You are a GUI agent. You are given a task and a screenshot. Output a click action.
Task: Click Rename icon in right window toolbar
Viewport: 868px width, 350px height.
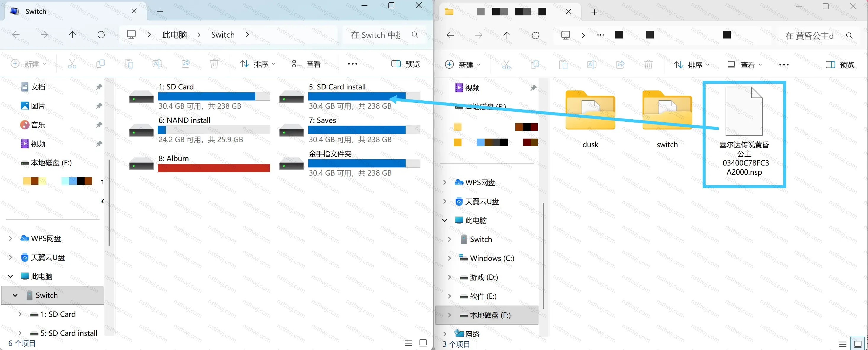click(x=591, y=65)
